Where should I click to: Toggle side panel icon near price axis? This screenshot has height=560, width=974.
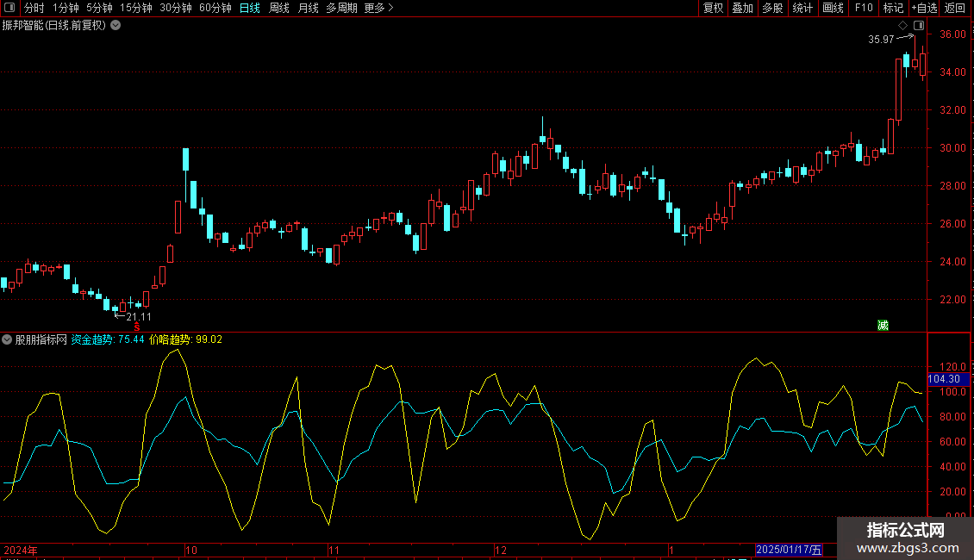point(919,25)
